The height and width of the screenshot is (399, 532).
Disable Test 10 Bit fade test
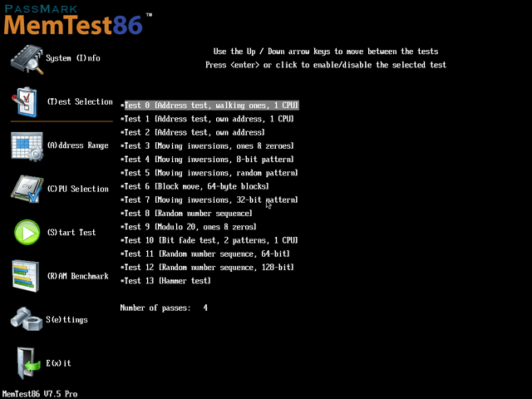pyautogui.click(x=209, y=240)
